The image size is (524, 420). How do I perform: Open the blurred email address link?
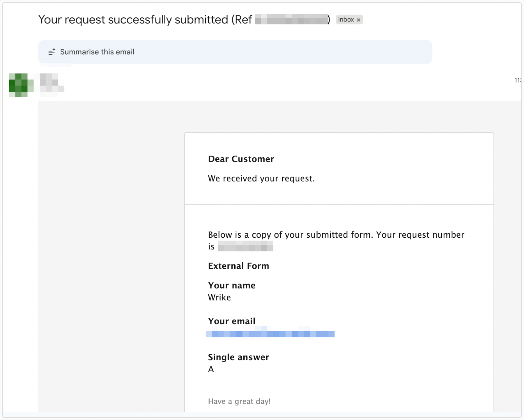(270, 334)
